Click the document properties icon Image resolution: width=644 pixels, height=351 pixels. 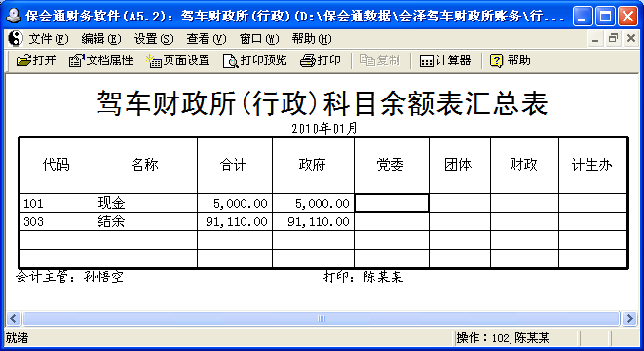76,60
